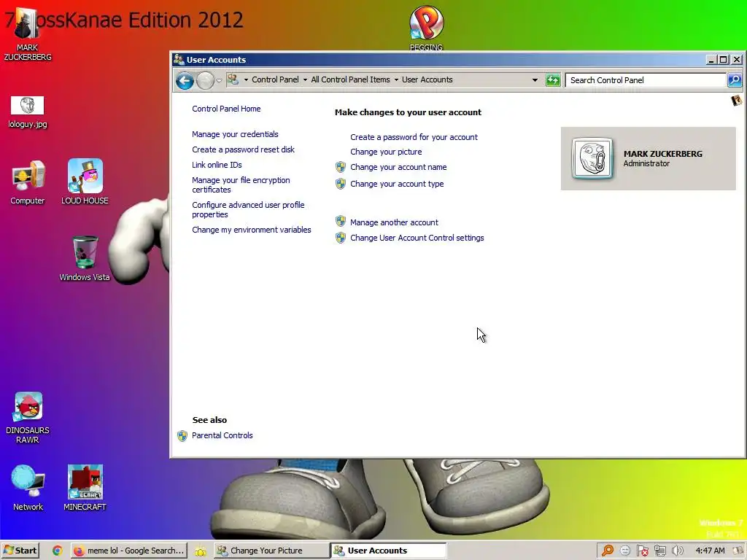747x560 pixels.
Task: Select the Network desktop icon
Action: coord(28,488)
